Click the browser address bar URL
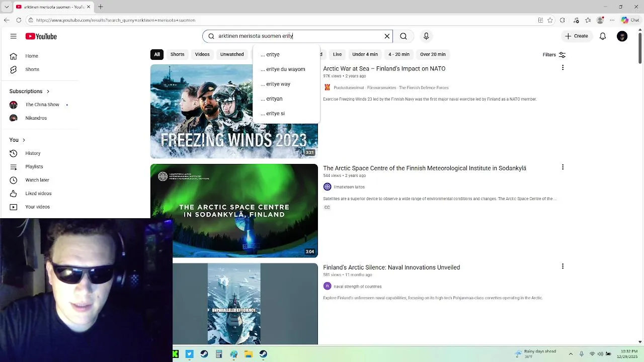The image size is (644, 362). point(116,20)
